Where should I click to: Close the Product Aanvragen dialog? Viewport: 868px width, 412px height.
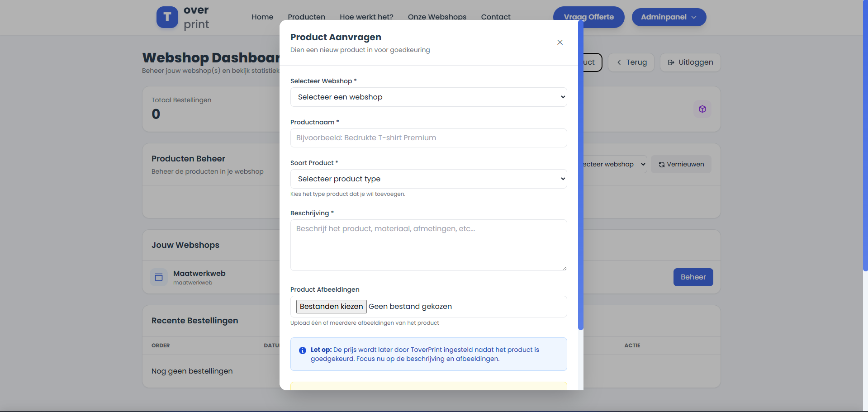[560, 43]
